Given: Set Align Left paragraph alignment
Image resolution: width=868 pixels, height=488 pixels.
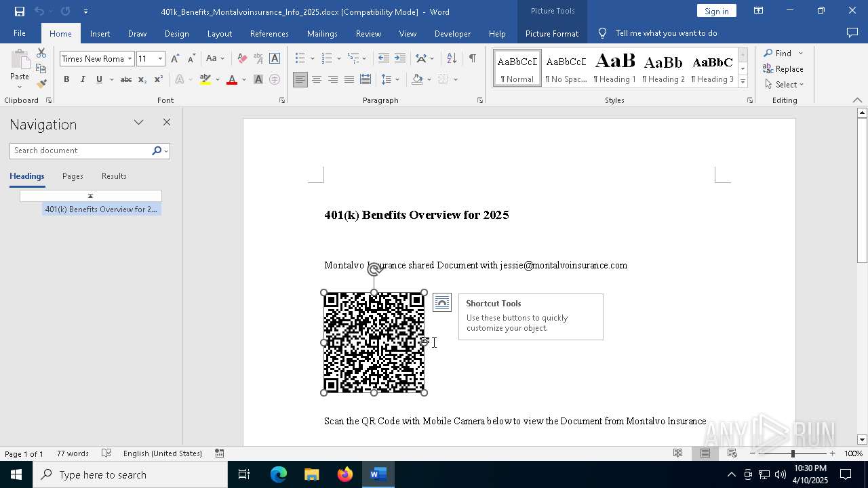Looking at the screenshot, I should click(x=300, y=79).
